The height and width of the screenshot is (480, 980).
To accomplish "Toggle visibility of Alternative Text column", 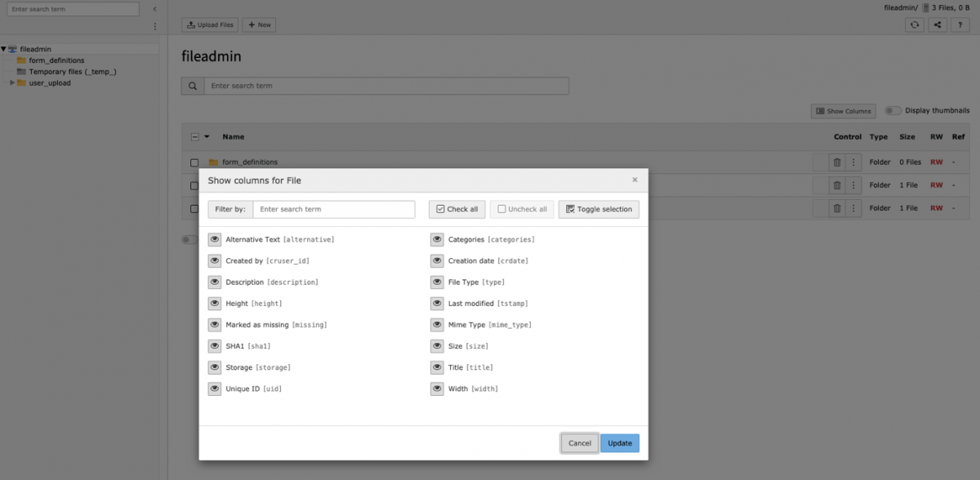I will [215, 239].
